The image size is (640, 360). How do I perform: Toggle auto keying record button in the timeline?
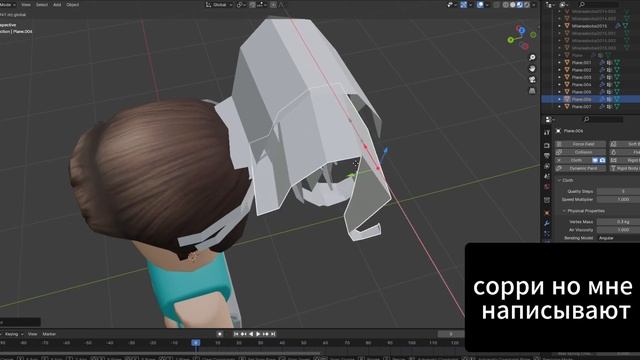[220, 334]
